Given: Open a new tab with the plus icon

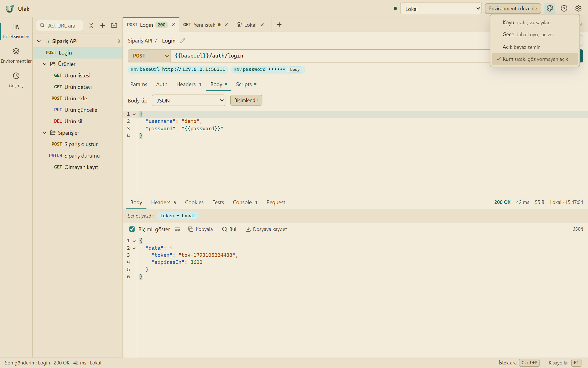Looking at the screenshot, I should point(279,25).
